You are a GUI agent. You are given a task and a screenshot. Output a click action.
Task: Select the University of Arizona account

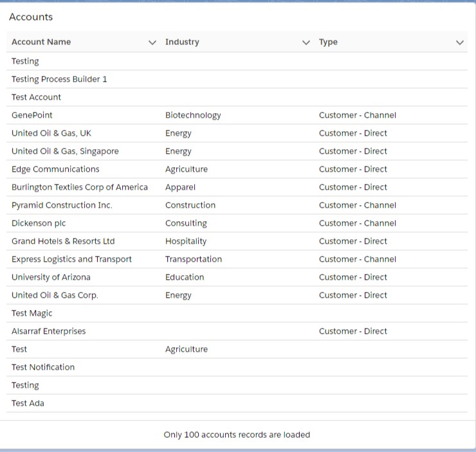(x=51, y=277)
